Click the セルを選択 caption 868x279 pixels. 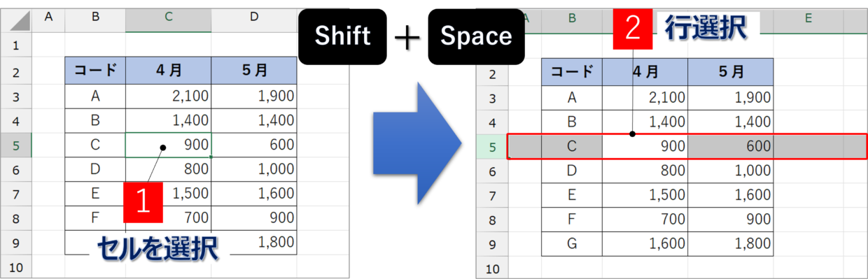[157, 248]
